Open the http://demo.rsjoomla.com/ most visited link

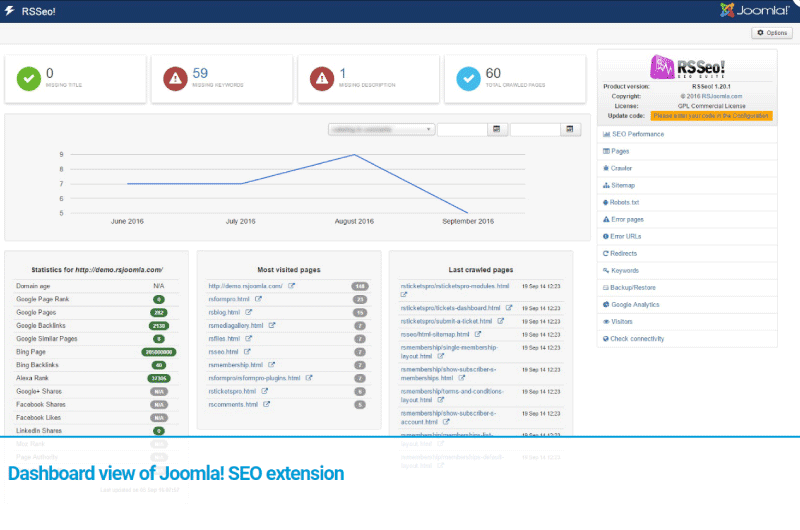tap(245, 286)
